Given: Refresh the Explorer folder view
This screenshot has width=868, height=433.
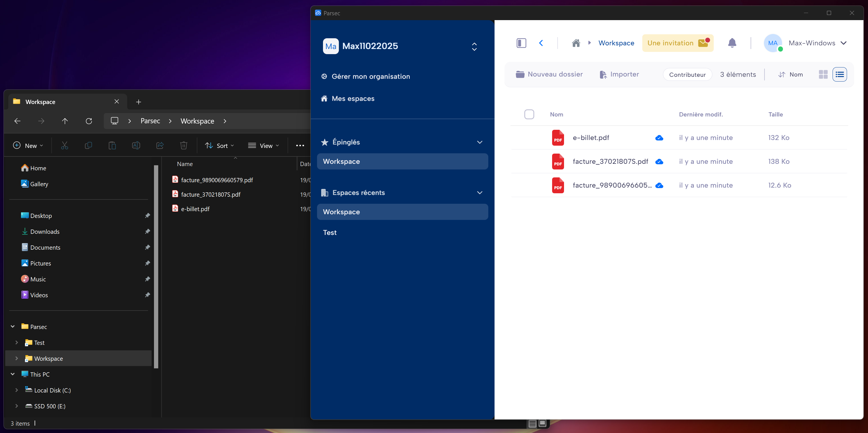Looking at the screenshot, I should point(89,121).
